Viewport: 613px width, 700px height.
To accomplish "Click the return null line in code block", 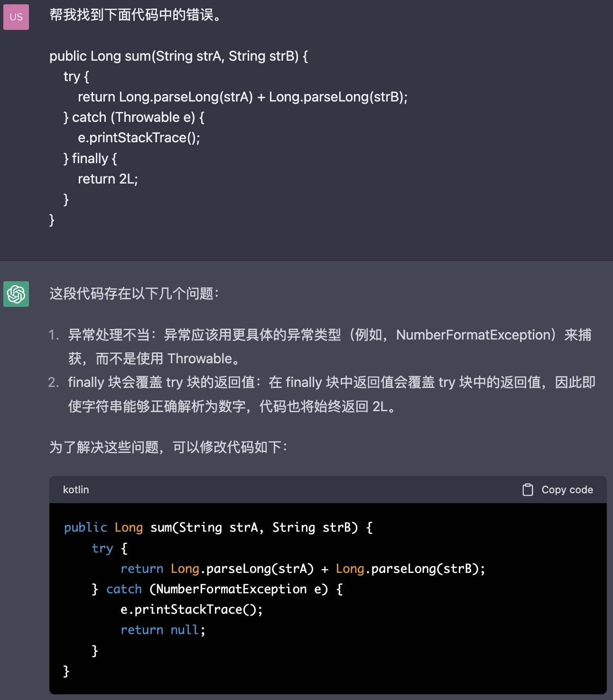I will 163,630.
